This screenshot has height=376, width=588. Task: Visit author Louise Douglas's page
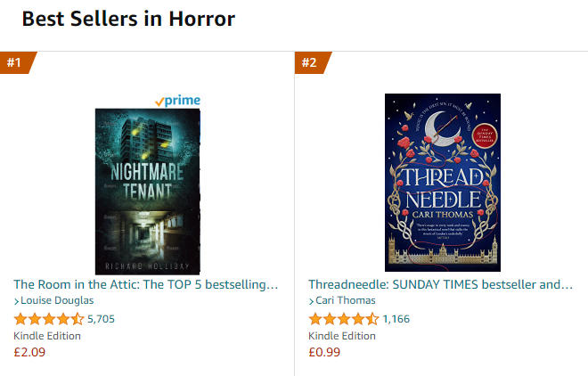(57, 301)
